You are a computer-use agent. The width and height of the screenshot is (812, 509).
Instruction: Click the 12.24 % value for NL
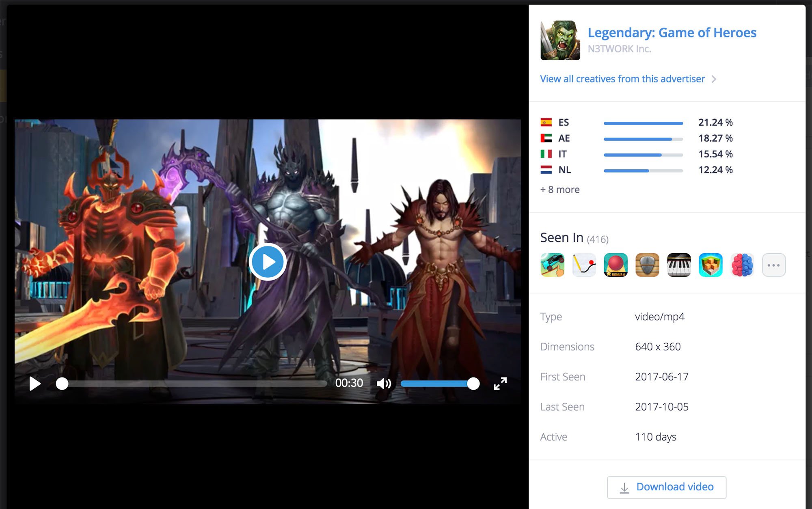pos(715,170)
